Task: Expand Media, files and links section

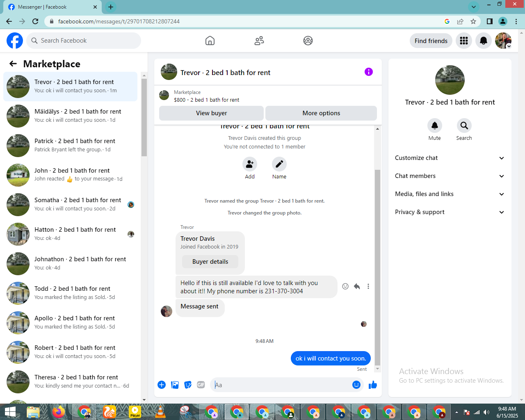Action: coord(450,194)
